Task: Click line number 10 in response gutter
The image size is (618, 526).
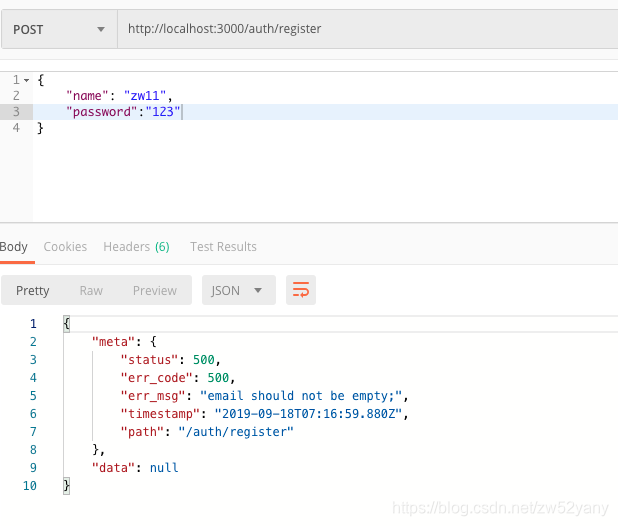Action: (30, 486)
